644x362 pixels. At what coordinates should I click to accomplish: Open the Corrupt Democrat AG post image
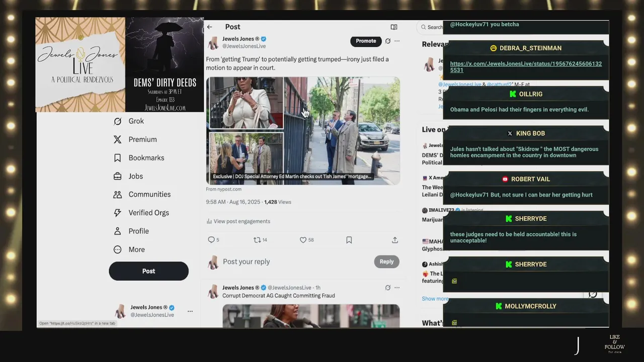(x=311, y=316)
